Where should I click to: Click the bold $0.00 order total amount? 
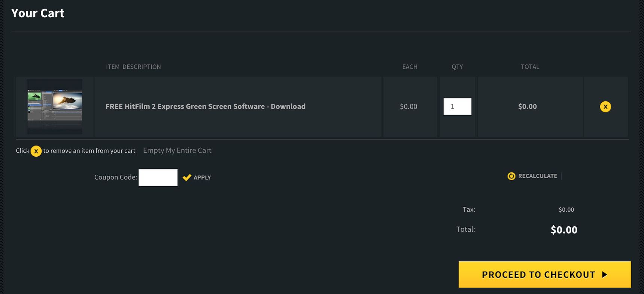(564, 230)
